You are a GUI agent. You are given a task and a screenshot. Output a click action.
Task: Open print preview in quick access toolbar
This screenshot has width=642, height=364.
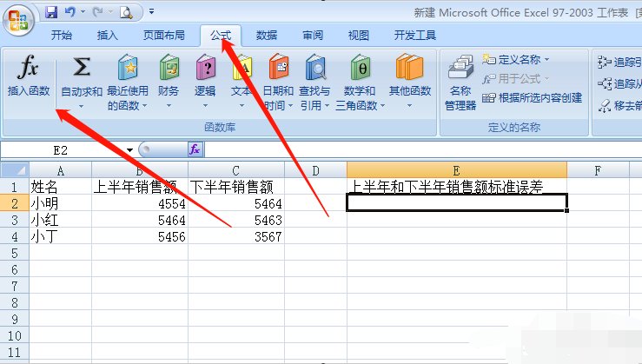click(x=126, y=13)
